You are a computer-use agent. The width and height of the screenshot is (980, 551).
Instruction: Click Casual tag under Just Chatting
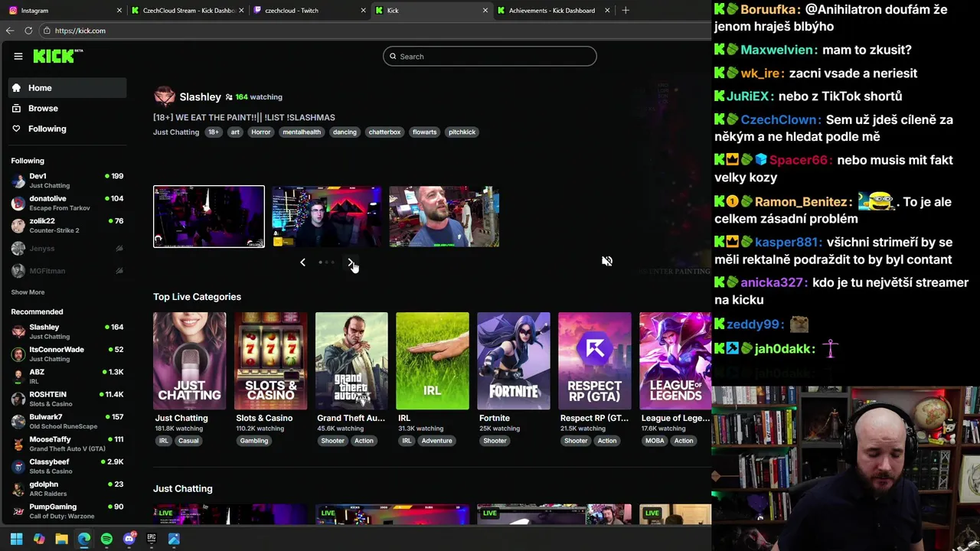188,441
